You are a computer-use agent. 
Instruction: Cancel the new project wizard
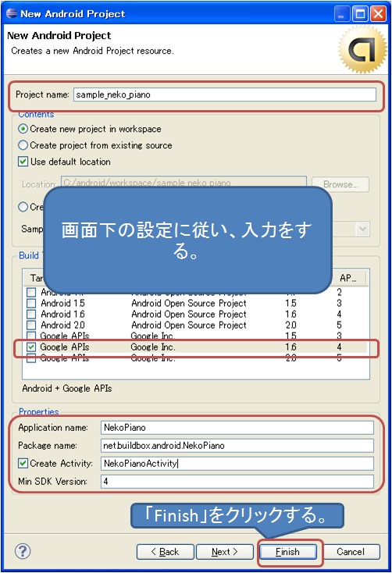click(x=351, y=552)
